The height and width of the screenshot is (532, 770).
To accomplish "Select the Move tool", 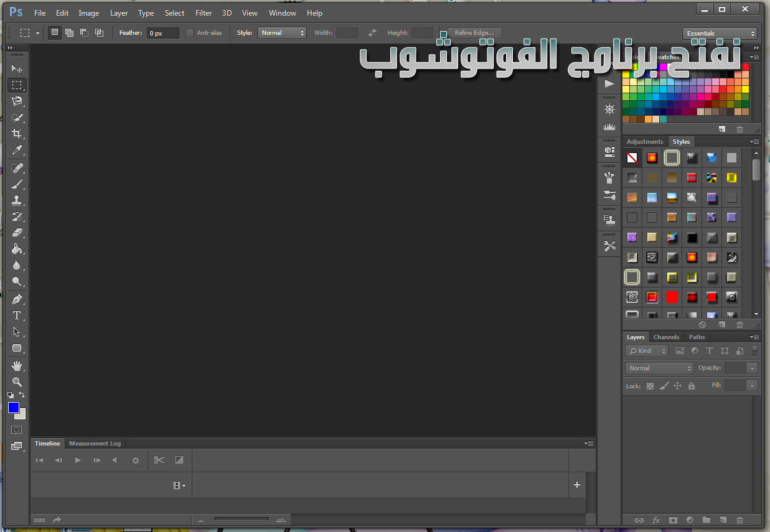I will (x=17, y=68).
